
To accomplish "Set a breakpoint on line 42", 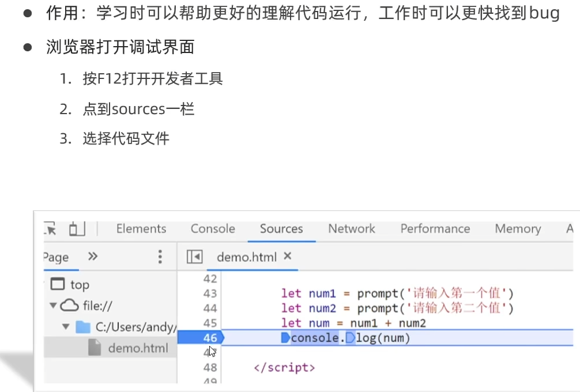I will [x=210, y=278].
